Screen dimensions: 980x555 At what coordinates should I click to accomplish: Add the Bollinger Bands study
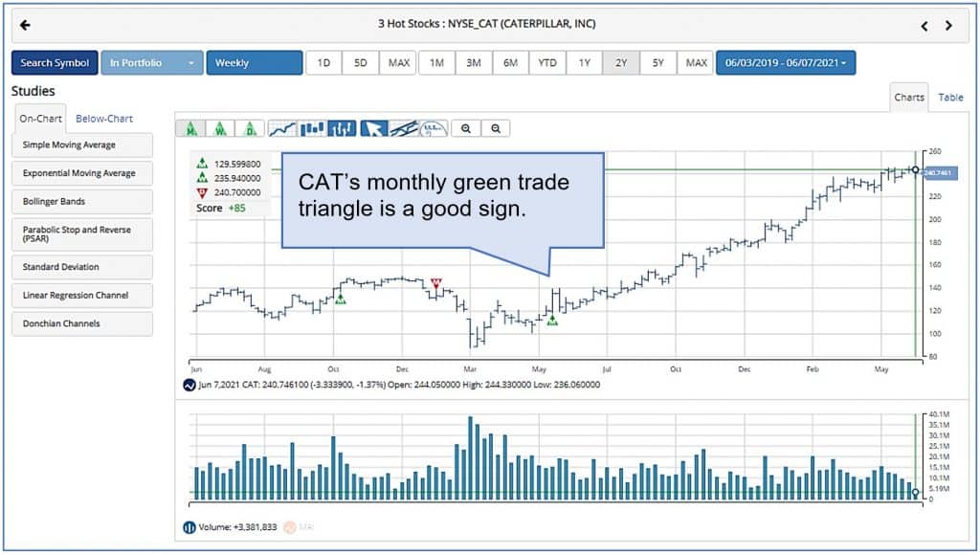coord(82,201)
